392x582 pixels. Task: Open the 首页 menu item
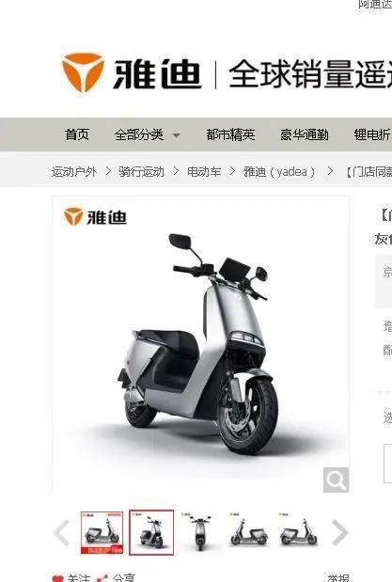[77, 134]
